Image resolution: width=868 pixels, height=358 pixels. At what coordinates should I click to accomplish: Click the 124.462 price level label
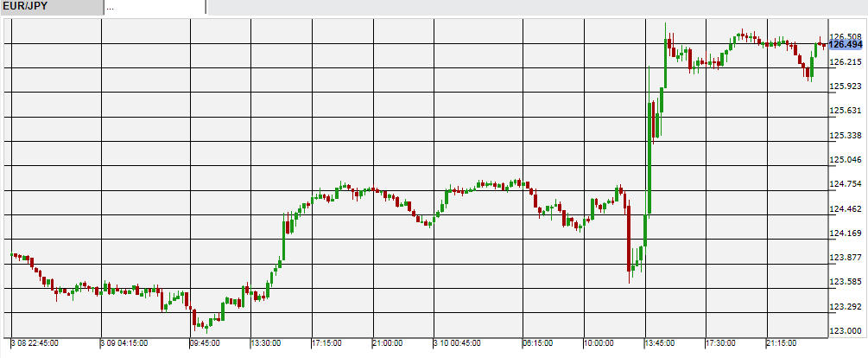pos(845,209)
